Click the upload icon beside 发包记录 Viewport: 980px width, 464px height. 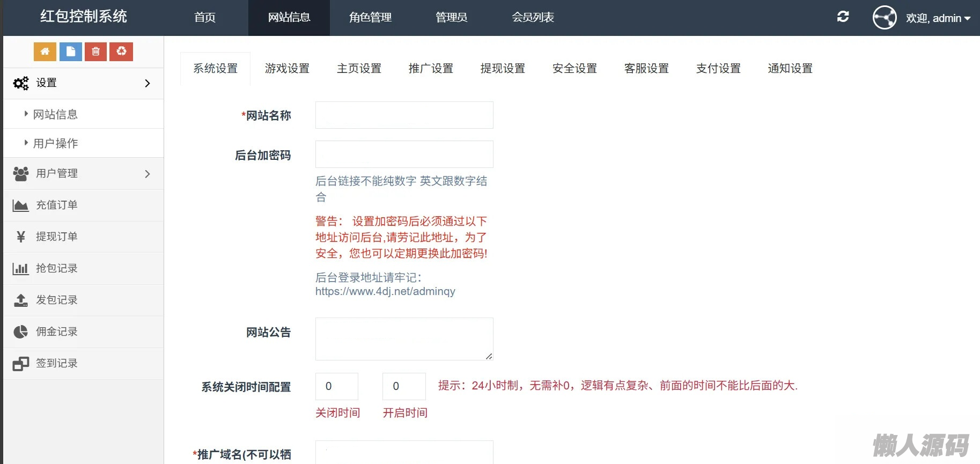click(21, 300)
